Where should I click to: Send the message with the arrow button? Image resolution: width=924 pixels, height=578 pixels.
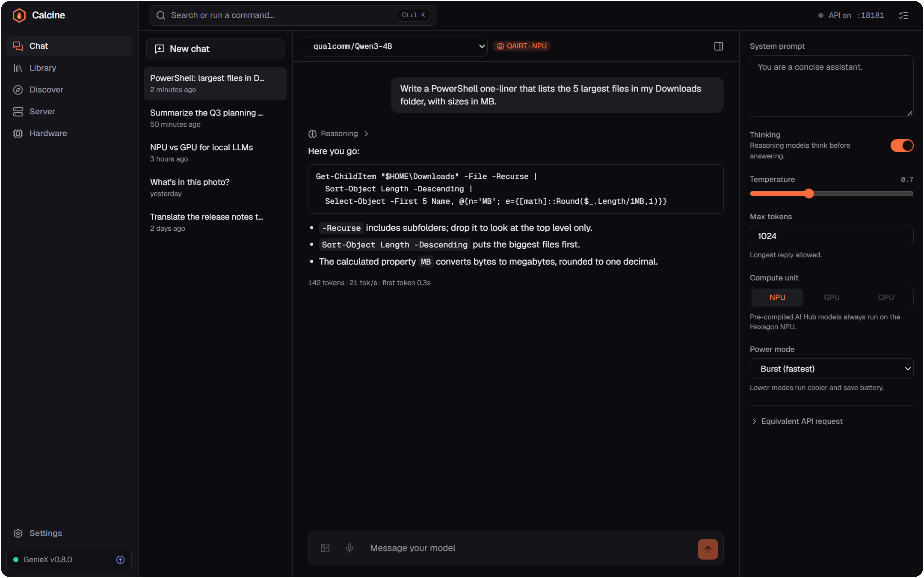(x=708, y=549)
